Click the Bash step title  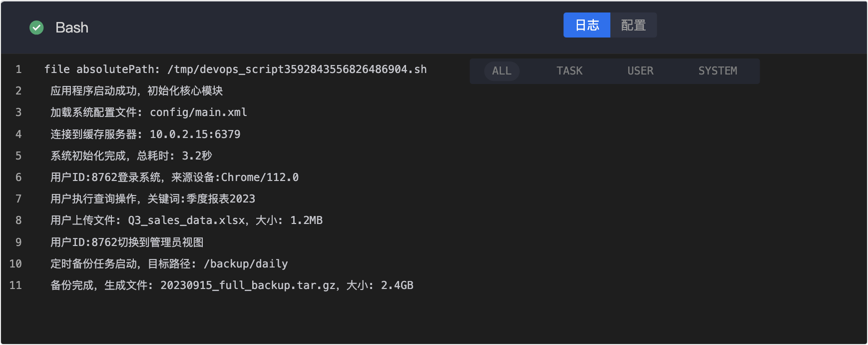point(72,27)
